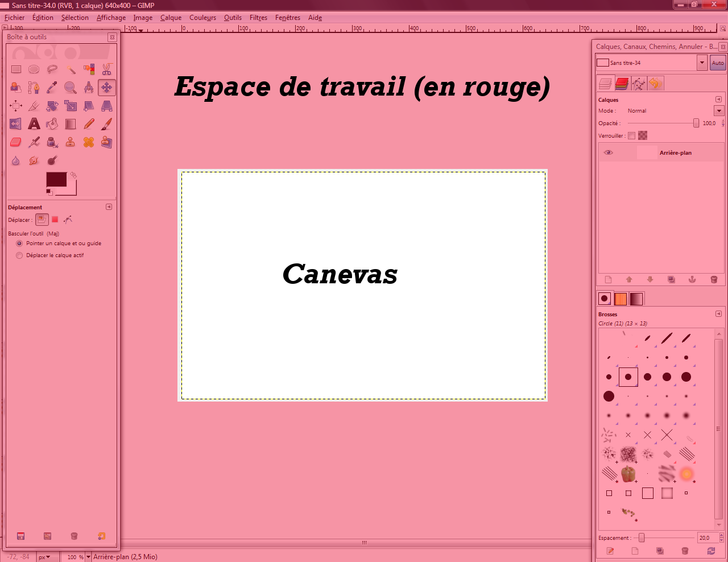728x562 pixels.
Task: Open the Filtres menu
Action: [258, 18]
